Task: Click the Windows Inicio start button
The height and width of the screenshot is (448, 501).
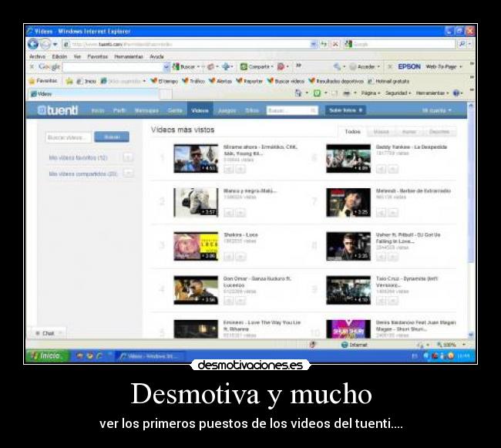Action: pos(49,356)
